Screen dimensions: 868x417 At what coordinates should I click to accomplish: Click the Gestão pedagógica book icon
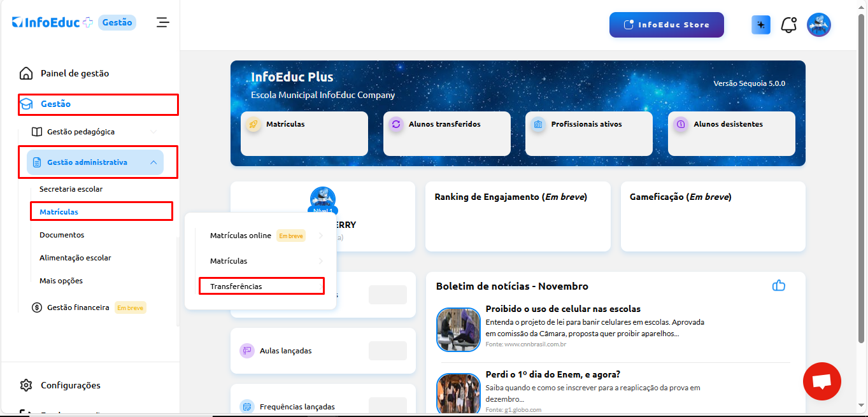click(x=36, y=132)
